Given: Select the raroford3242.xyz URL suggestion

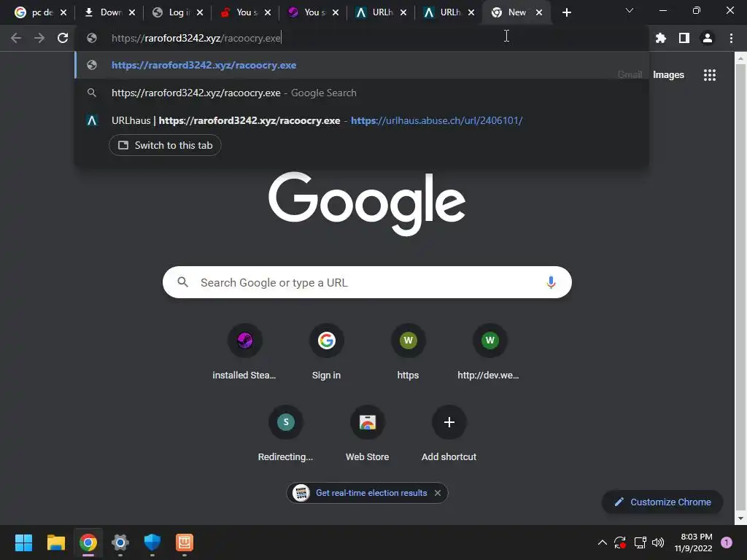Looking at the screenshot, I should pos(362,65).
